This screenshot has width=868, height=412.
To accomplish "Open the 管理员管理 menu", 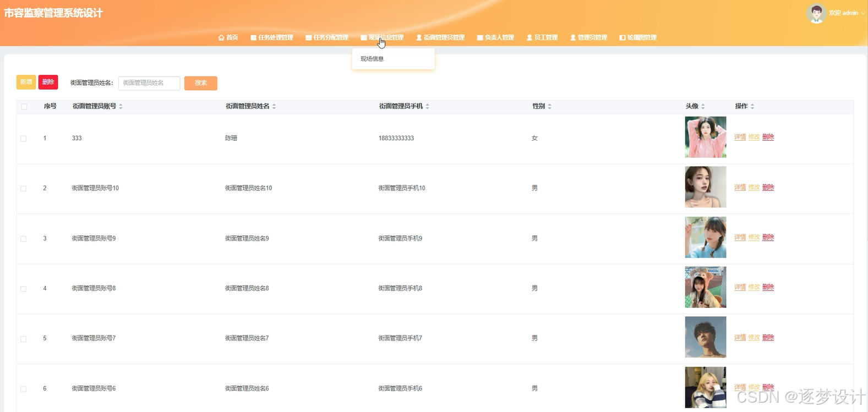I will coord(588,37).
